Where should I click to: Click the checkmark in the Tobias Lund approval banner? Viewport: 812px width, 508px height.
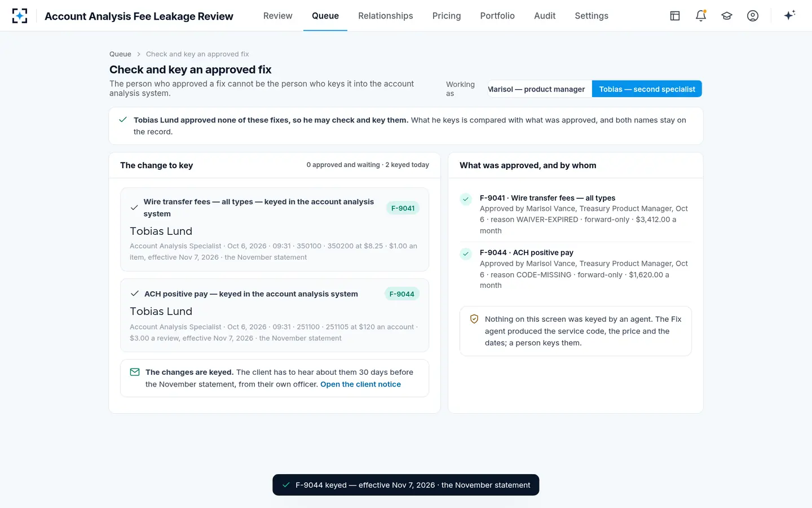tap(123, 120)
